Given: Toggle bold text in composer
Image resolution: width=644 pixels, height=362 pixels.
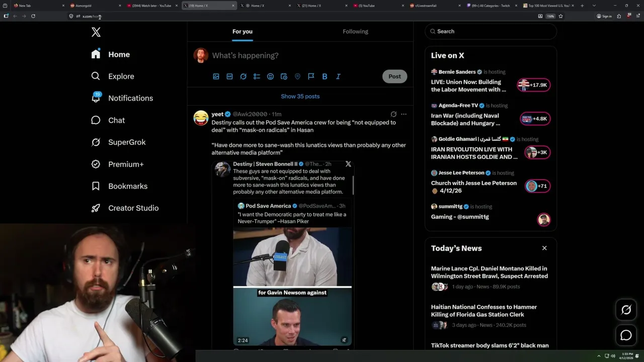Looking at the screenshot, I should [325, 76].
